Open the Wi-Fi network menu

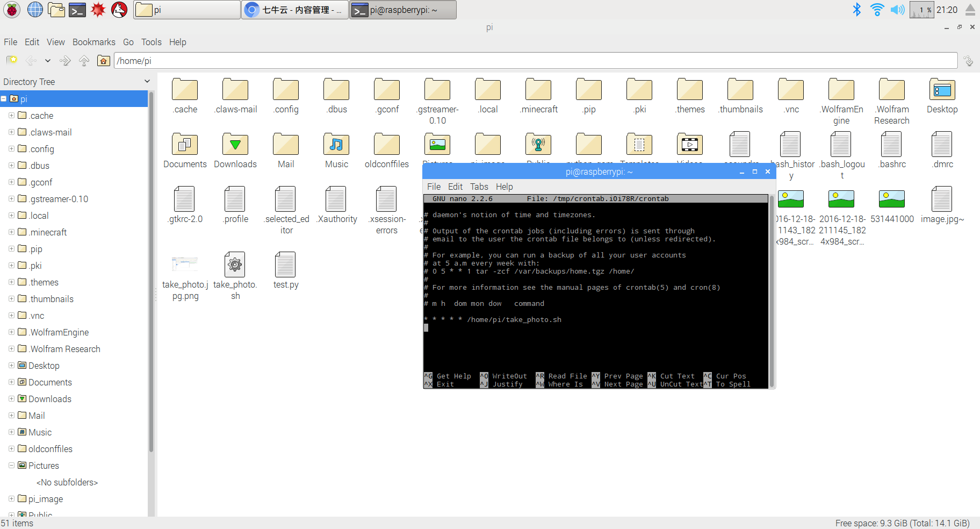tap(877, 10)
